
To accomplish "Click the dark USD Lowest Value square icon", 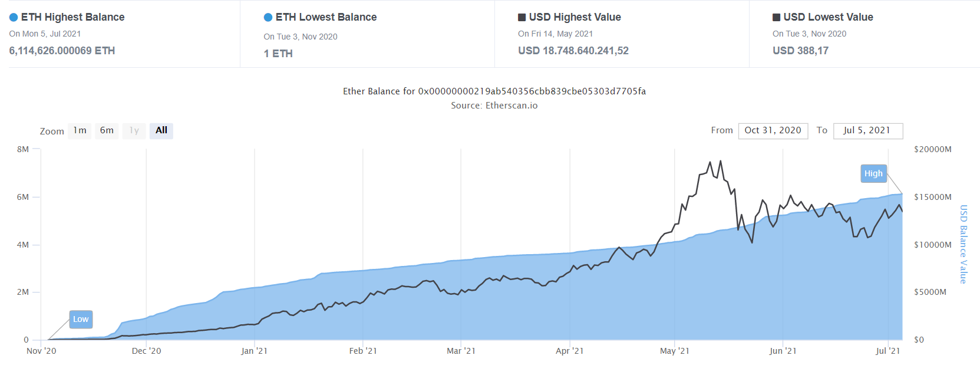I will click(x=777, y=17).
